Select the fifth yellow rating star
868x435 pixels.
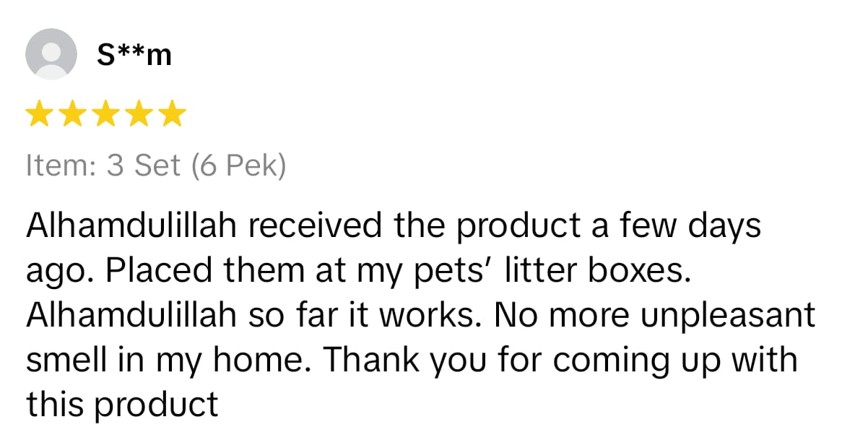coord(172,114)
